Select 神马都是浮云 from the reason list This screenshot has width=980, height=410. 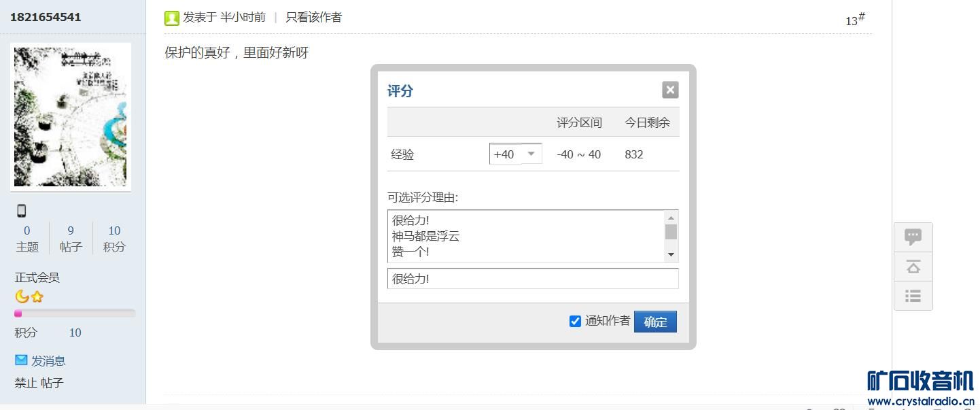[426, 236]
